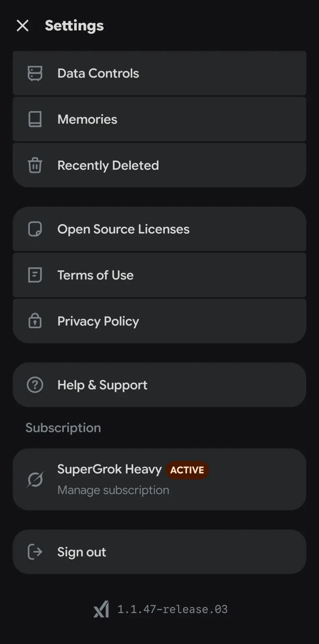Tap the Memories book icon
Screen dimensions: 319x644
35,119
